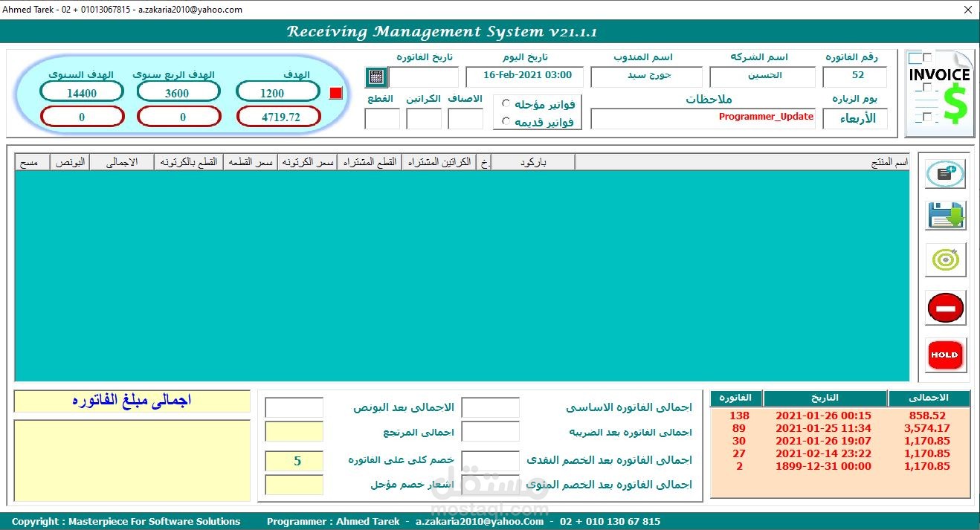
Task: Select invoice 27 dated 2021-02-14
Action: pos(840,453)
